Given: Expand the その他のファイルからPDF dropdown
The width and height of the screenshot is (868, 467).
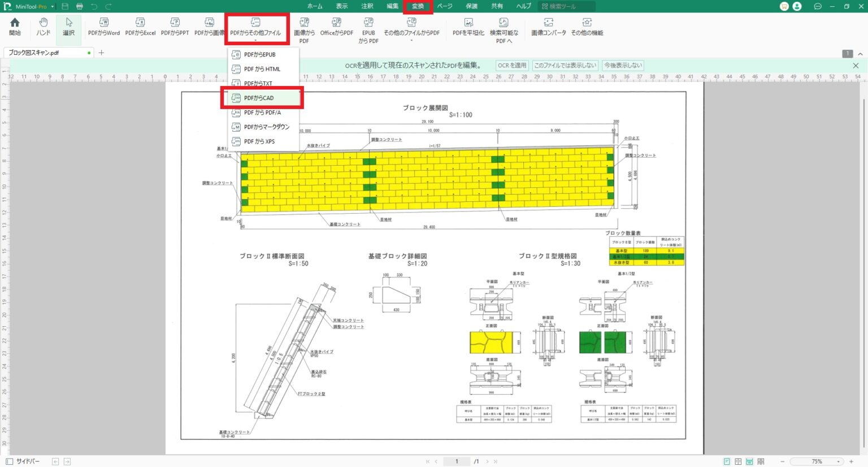Looking at the screenshot, I should (411, 41).
